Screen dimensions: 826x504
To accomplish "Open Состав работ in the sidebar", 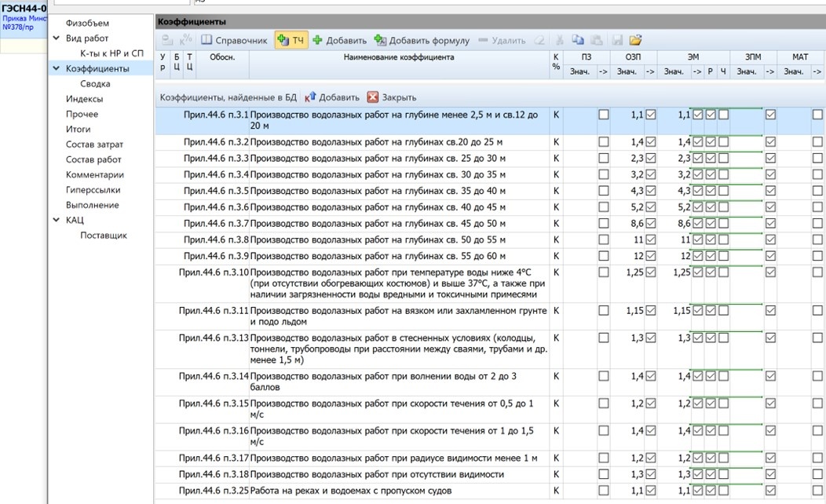I will pos(93,159).
